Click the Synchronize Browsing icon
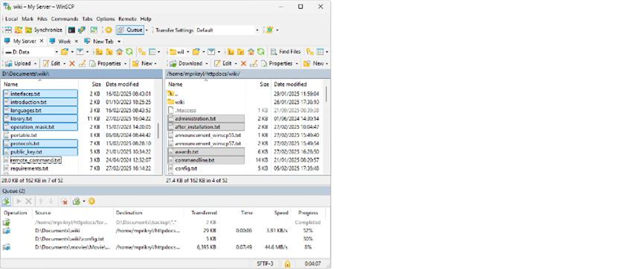This screenshot has width=644, height=269. point(94,30)
